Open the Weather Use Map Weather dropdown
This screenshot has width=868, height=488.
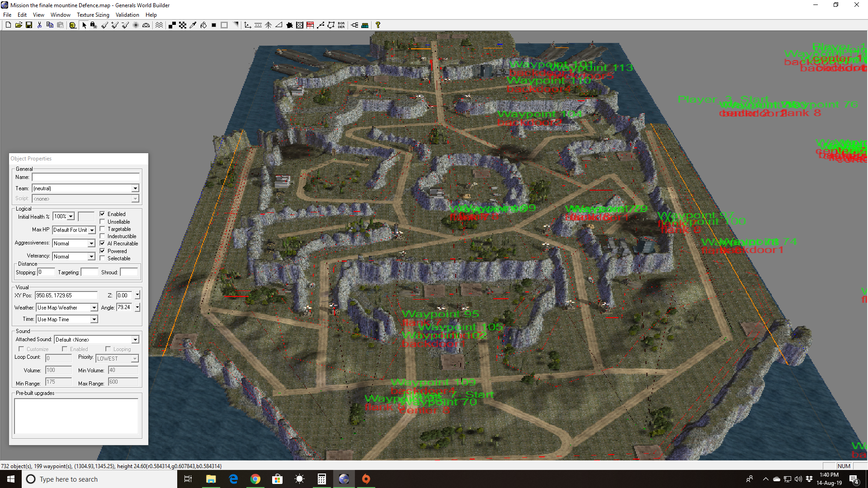coord(94,308)
